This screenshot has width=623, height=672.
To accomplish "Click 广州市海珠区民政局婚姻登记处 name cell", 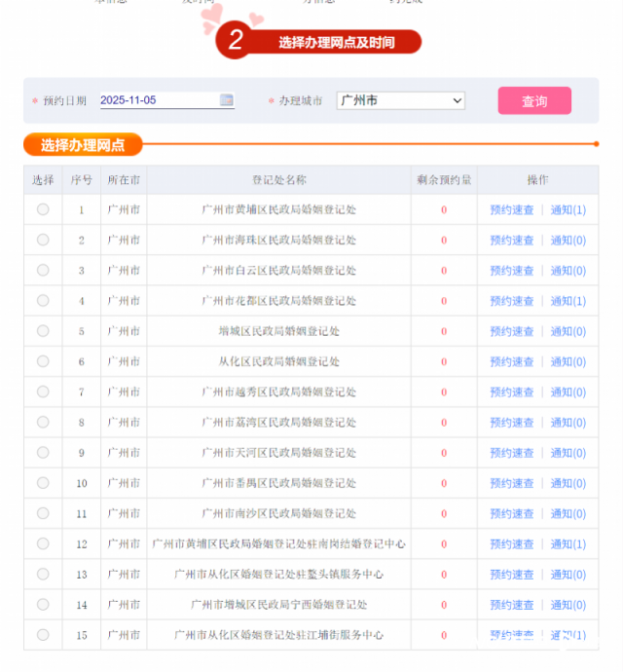I will (279, 240).
